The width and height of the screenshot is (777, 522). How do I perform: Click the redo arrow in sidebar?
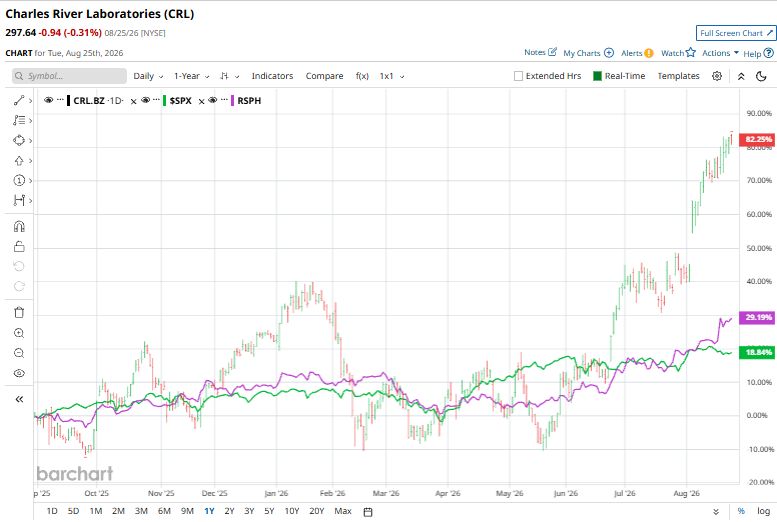click(x=19, y=286)
